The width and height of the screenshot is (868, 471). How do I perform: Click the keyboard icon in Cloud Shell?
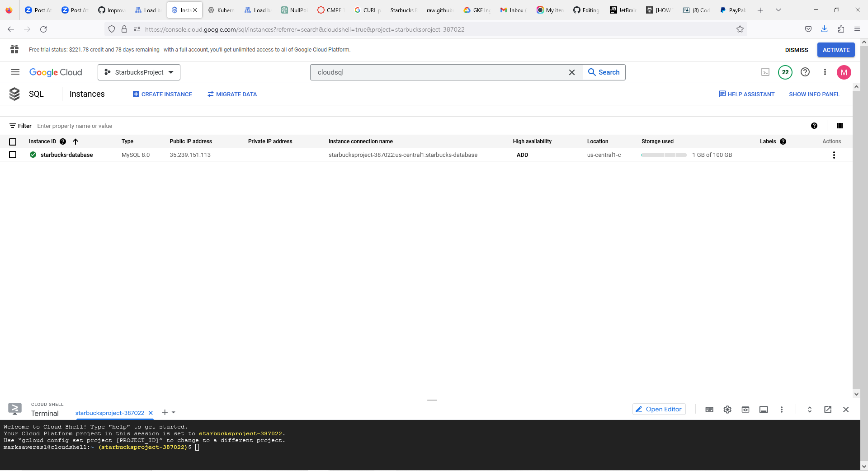pyautogui.click(x=709, y=410)
